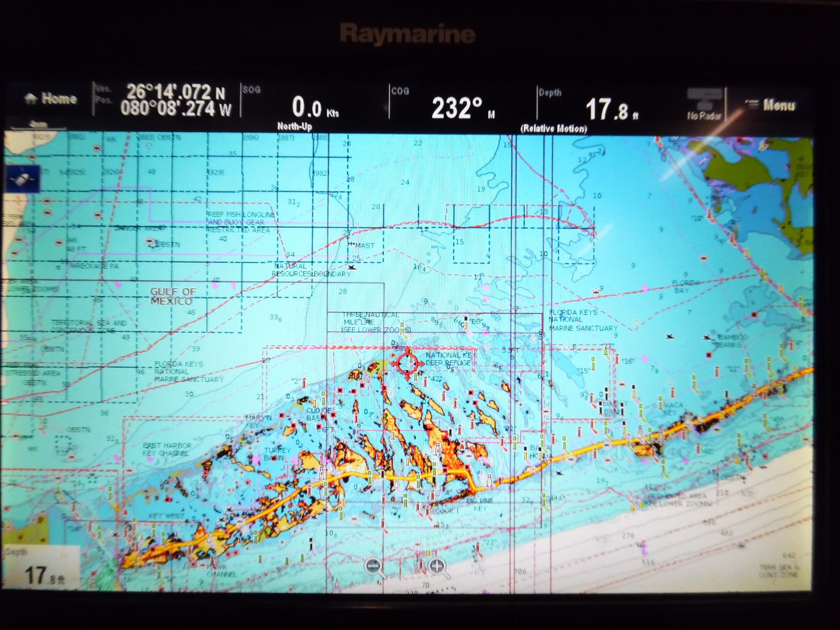Viewport: 840px width, 630px height.
Task: Select the satellite icon on chart edge
Action: coord(23,179)
